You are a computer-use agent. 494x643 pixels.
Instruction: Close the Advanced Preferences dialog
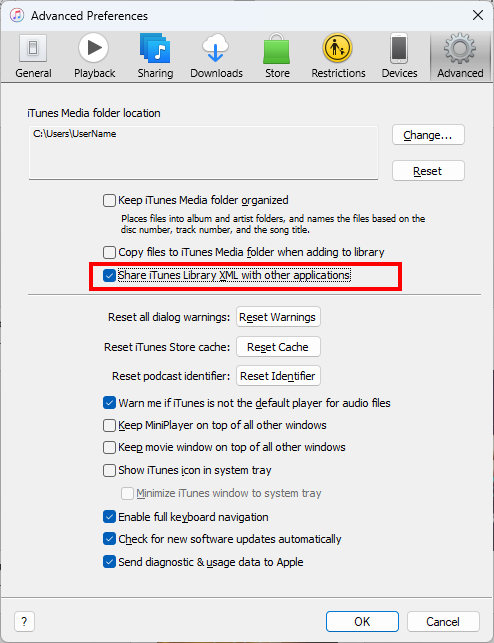click(478, 16)
